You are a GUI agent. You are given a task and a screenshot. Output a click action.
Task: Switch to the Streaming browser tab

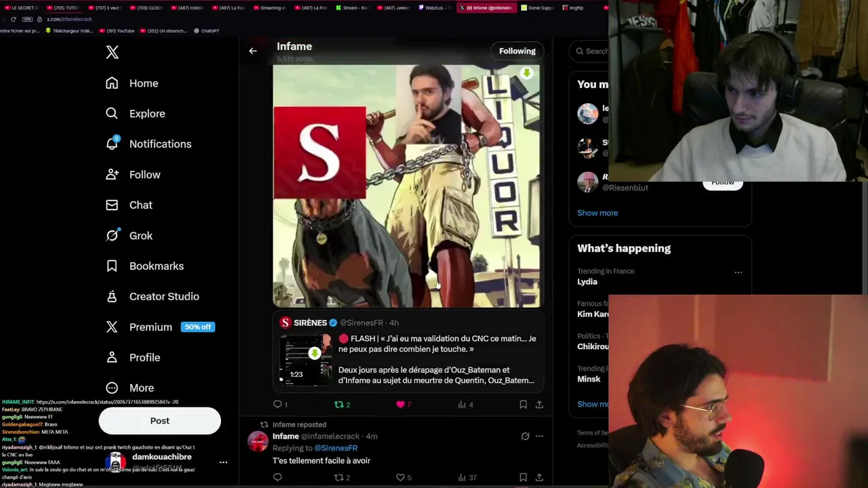click(269, 7)
